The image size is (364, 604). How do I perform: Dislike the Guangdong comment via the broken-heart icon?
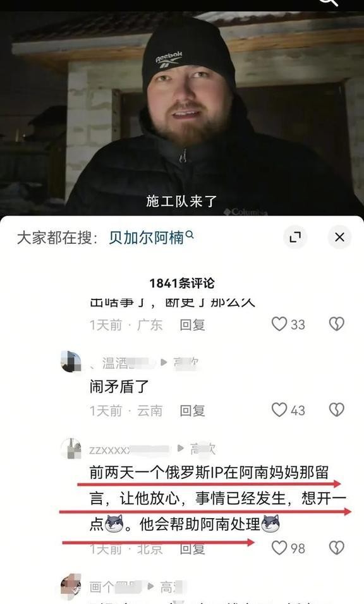[336, 324]
